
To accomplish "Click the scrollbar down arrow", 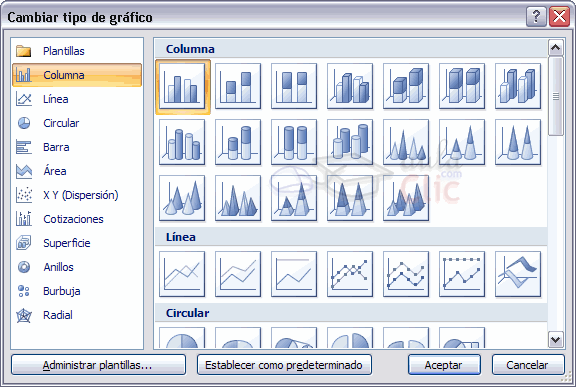I will [555, 339].
